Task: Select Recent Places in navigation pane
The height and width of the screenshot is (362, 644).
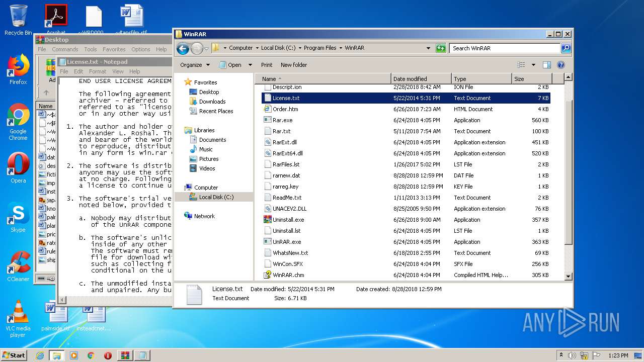Action: point(216,111)
